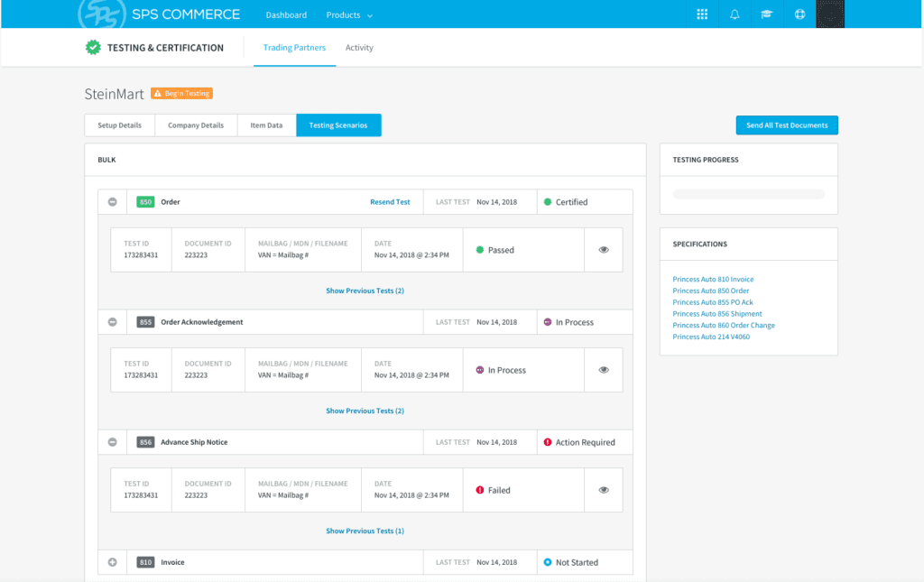924x582 pixels.
Task: Click the 855 document badge
Action: pyautogui.click(x=145, y=322)
